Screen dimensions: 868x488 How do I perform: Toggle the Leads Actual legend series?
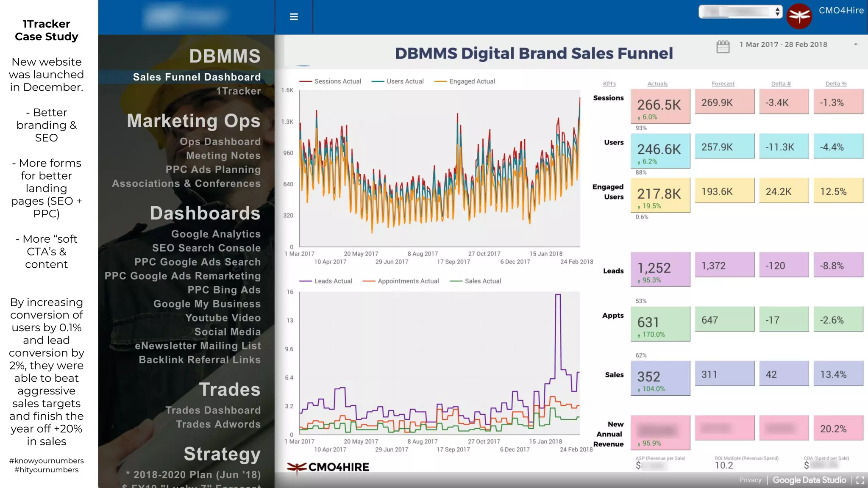pyautogui.click(x=326, y=281)
